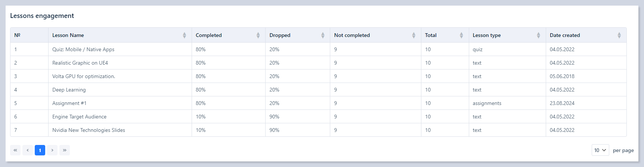Click Lesson type sort icon
The height and width of the screenshot is (167, 644).
click(538, 35)
